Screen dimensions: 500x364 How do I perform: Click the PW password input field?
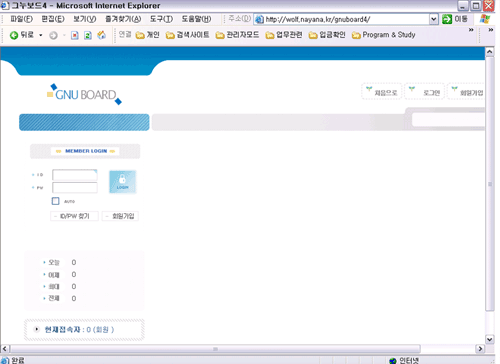[x=75, y=187]
